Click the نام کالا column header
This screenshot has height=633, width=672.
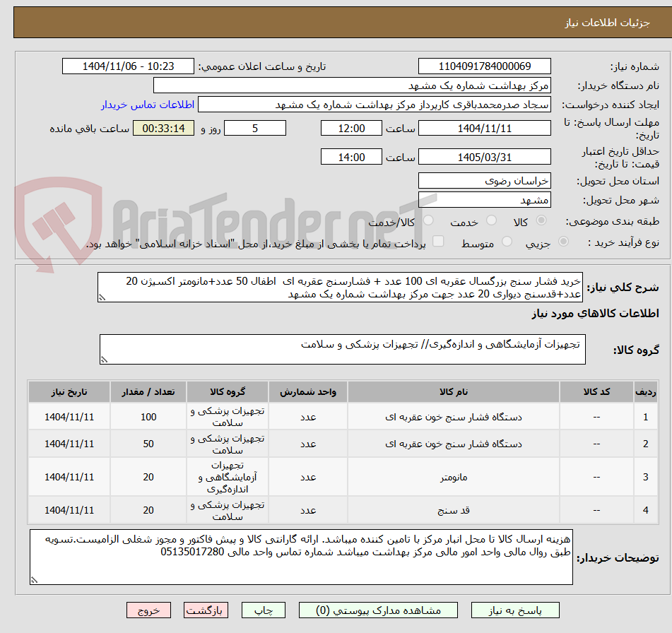tap(454, 391)
